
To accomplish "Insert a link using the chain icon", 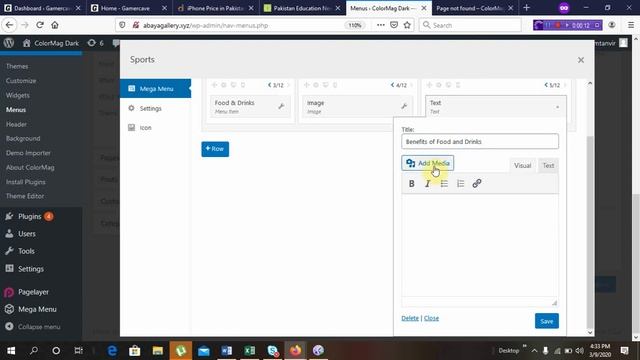I will click(x=477, y=184).
